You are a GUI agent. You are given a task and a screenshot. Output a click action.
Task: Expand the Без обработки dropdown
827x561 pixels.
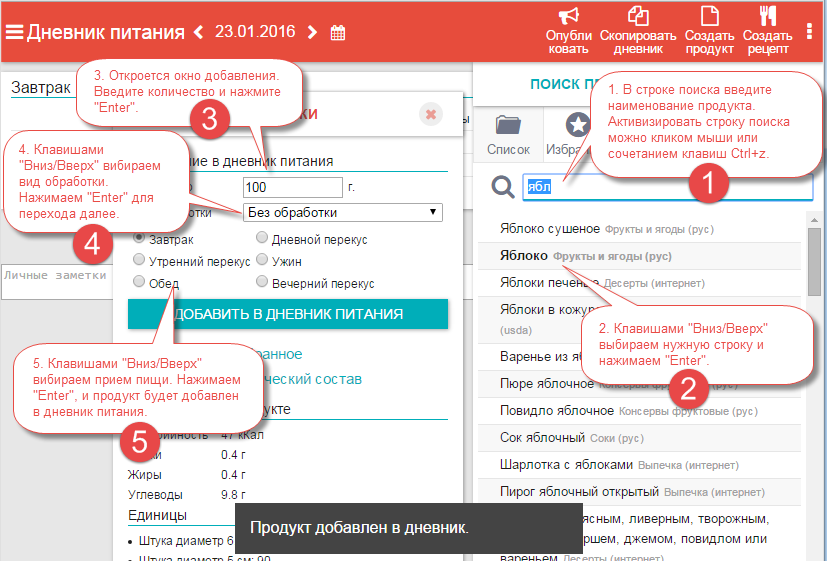pos(343,212)
